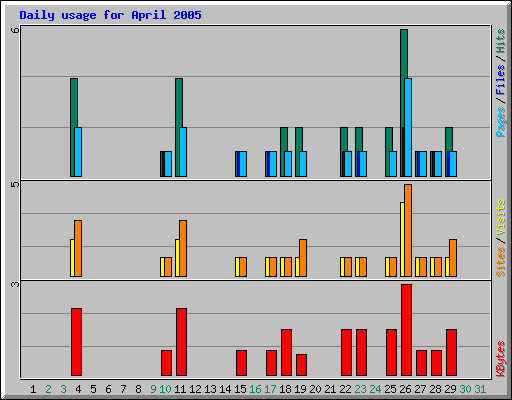Viewport: 512px width, 400px height.
Task: Select the red KBytes bar for day 11
Action: pos(181,342)
